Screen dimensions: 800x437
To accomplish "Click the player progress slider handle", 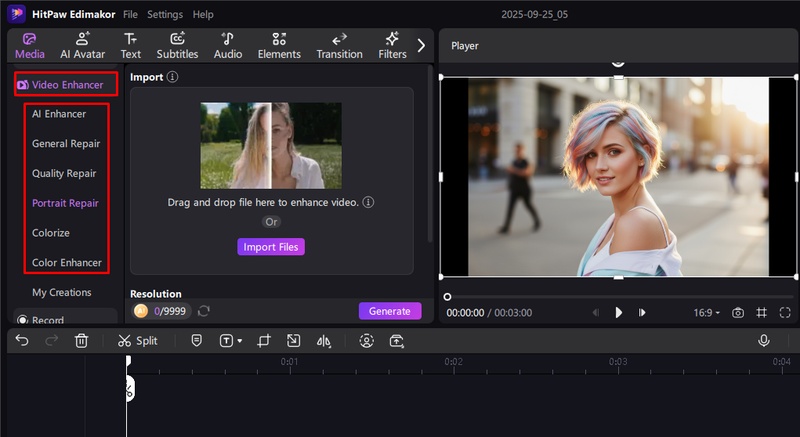I will pos(447,296).
